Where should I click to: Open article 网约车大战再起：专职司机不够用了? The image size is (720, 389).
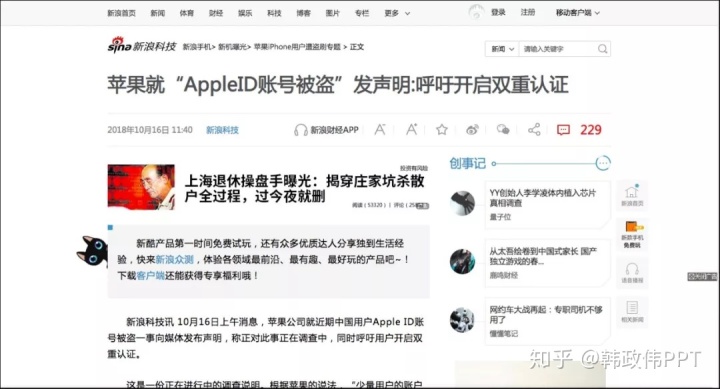click(546, 314)
